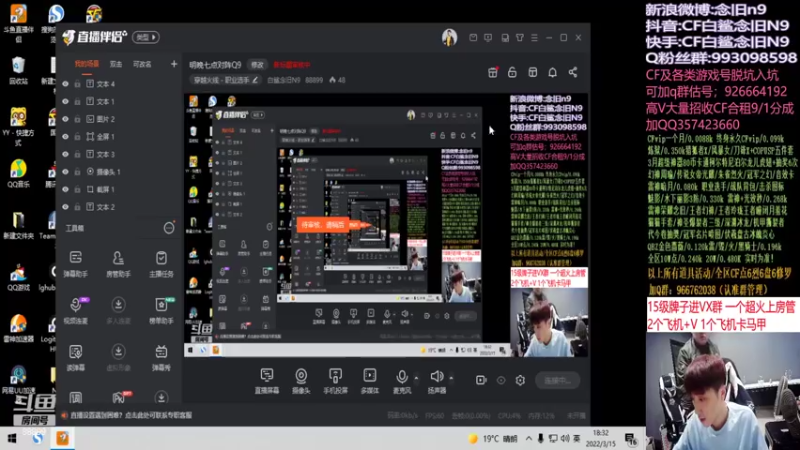The width and height of the screenshot is (800, 450).
Task: Add a new scene with plus icon
Action: 174,64
